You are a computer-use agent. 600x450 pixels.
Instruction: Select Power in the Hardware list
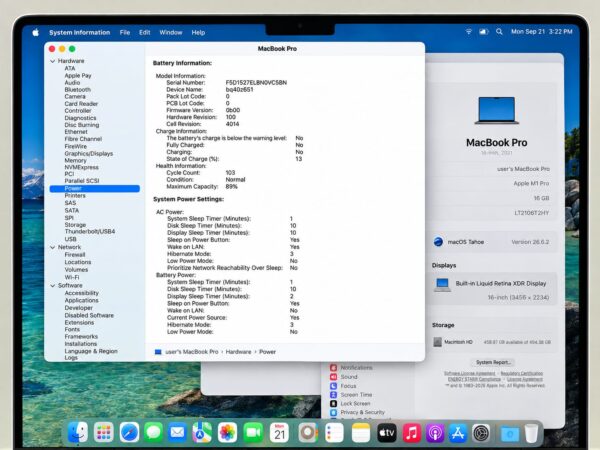[95, 188]
